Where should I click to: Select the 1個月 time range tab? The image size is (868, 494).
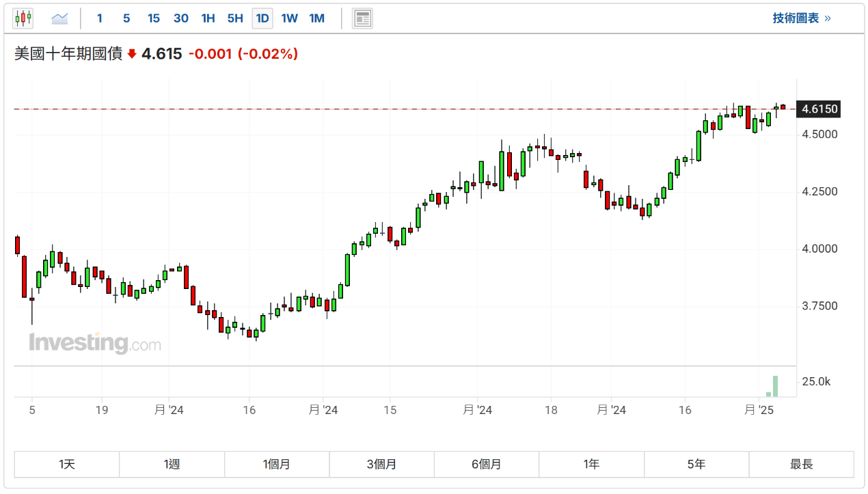tap(277, 465)
